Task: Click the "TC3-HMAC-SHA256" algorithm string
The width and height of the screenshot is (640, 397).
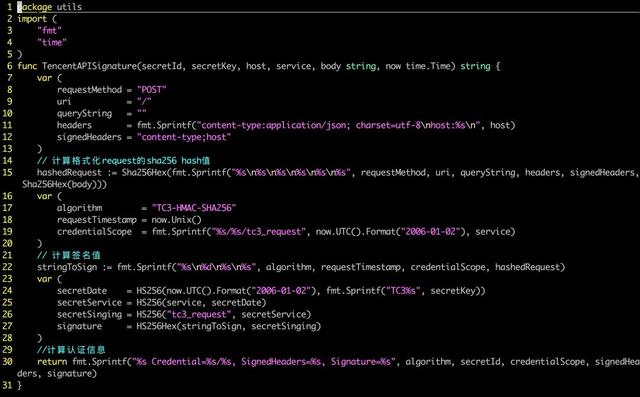Action: (194, 208)
